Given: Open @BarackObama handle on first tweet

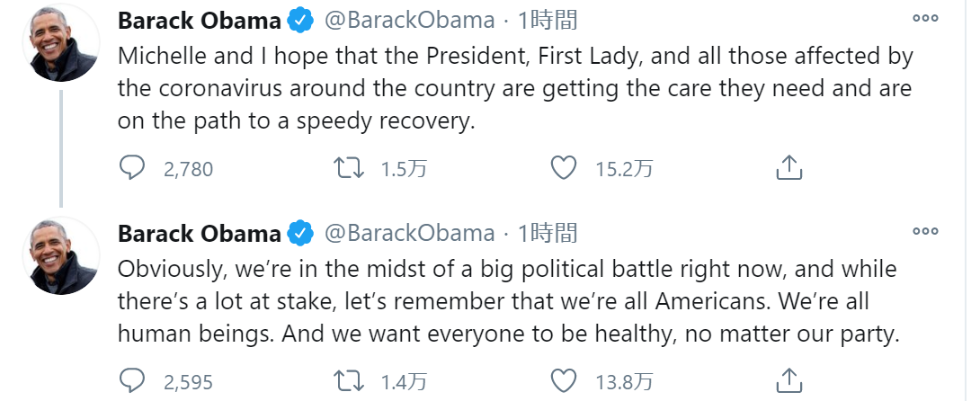Looking at the screenshot, I should (409, 22).
